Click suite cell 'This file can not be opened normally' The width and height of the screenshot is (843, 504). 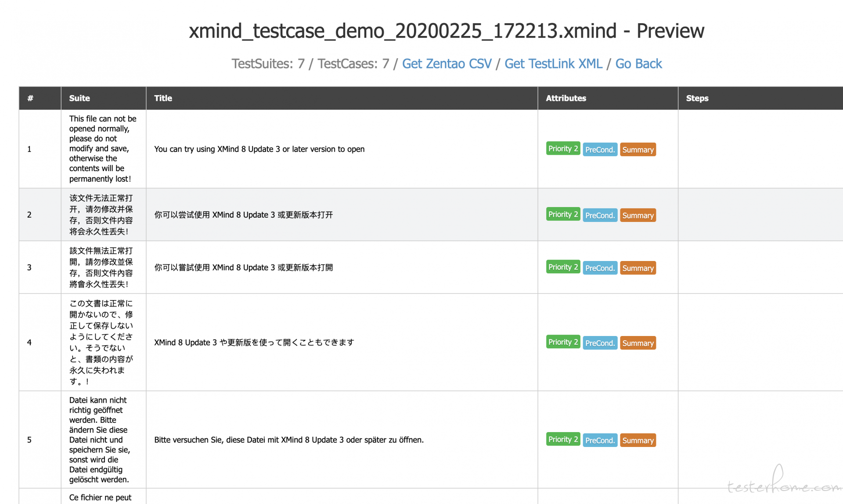point(103,149)
